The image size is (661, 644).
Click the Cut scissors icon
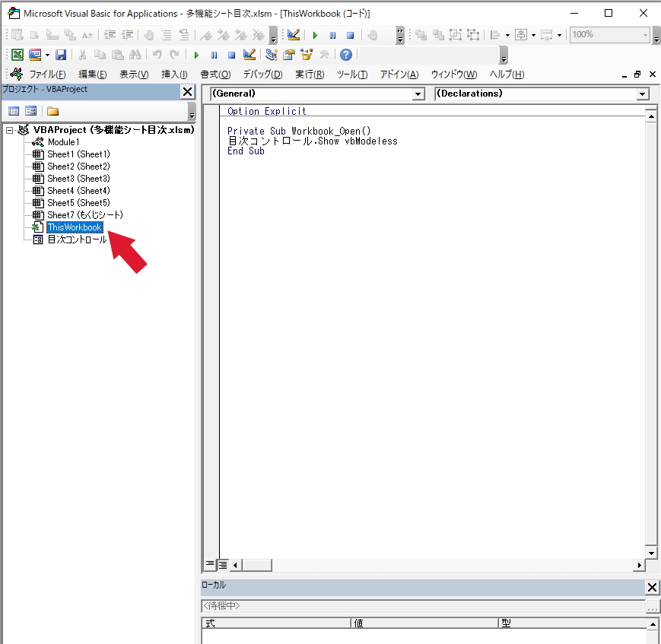[x=83, y=55]
